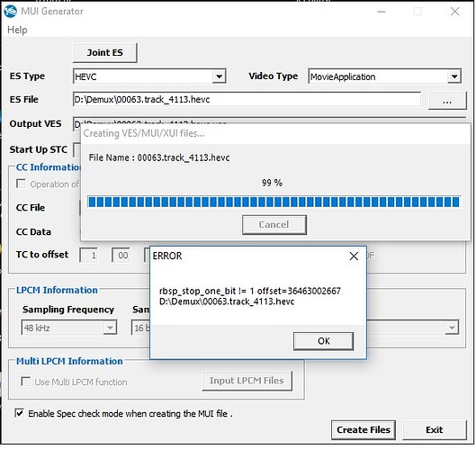Image resolution: width=476 pixels, height=450 pixels.
Task: Toggle Use Multi LPCM function checkbox
Action: coord(25,382)
